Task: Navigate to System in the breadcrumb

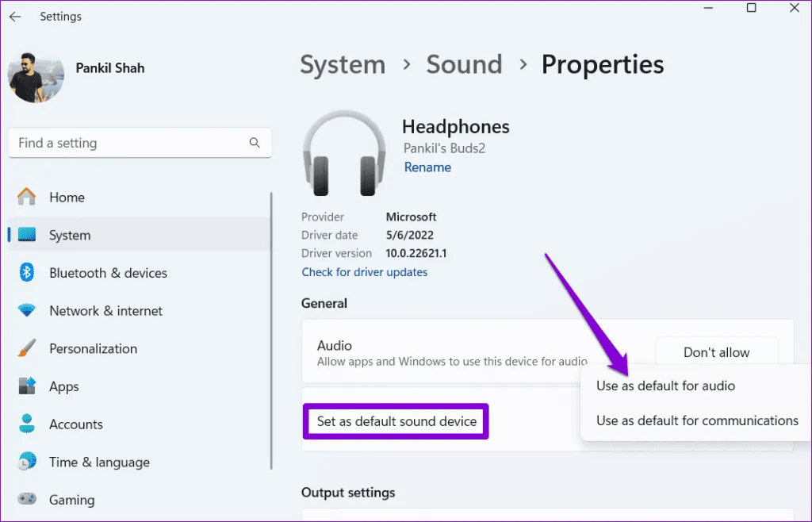Action: (343, 64)
